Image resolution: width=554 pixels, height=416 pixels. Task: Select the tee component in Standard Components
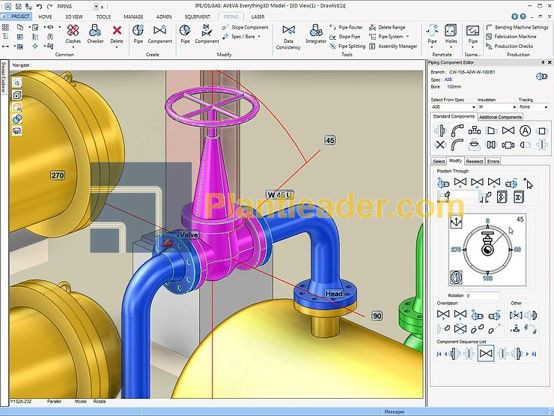474,130
